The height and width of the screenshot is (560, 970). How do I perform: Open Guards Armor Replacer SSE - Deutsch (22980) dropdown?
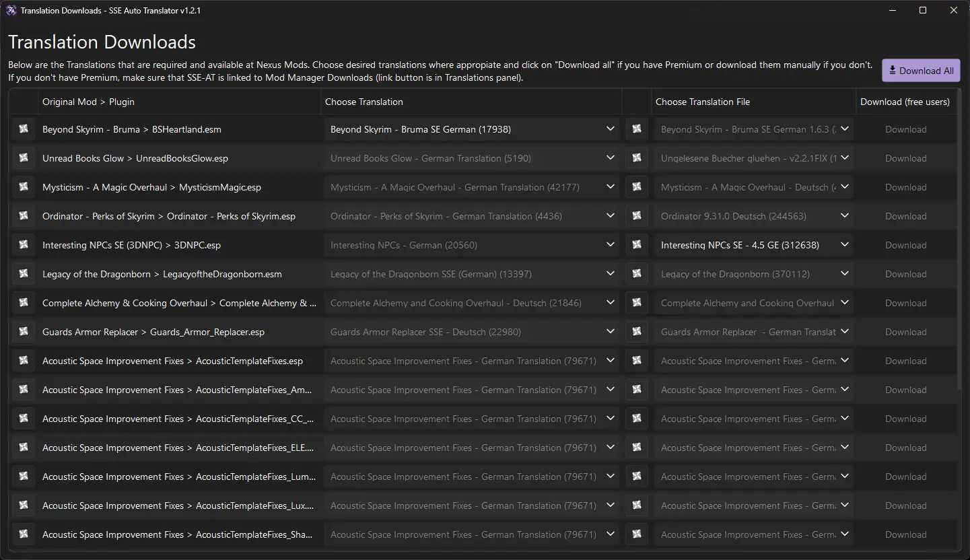click(472, 332)
